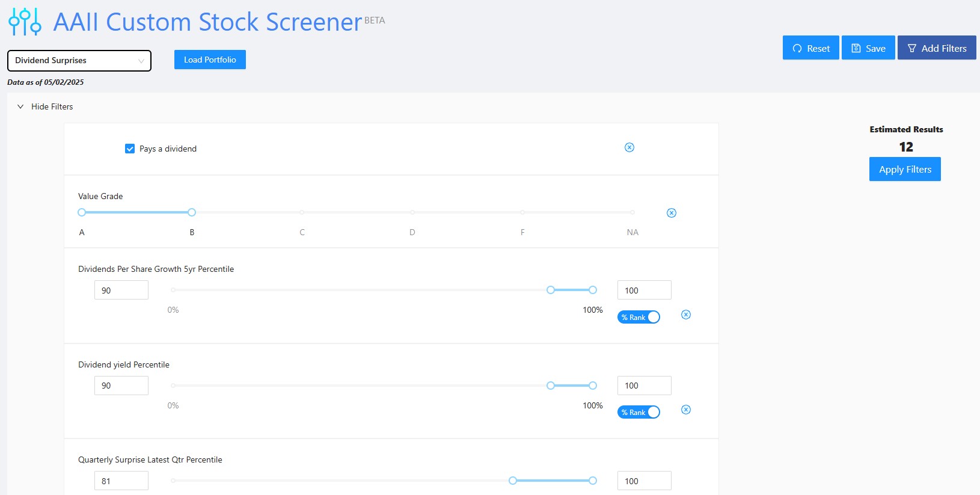Click Dividend yield Percentile lower slider handle

click(x=551, y=386)
